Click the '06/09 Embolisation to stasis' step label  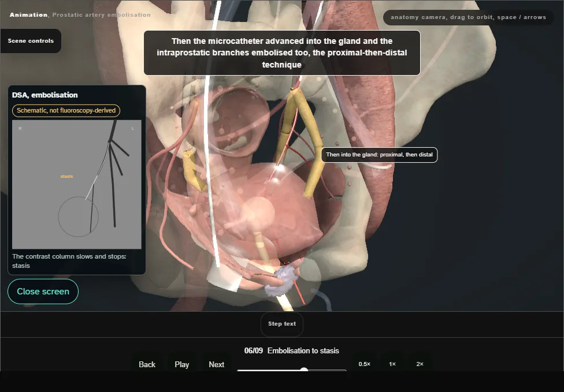pyautogui.click(x=292, y=350)
